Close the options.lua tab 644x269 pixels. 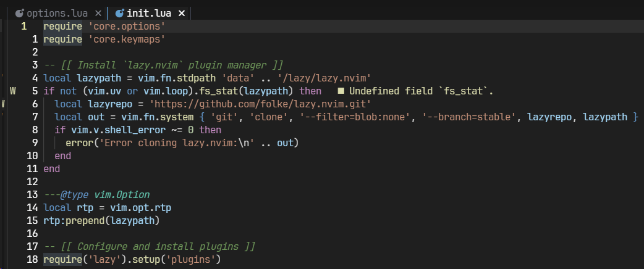[98, 13]
